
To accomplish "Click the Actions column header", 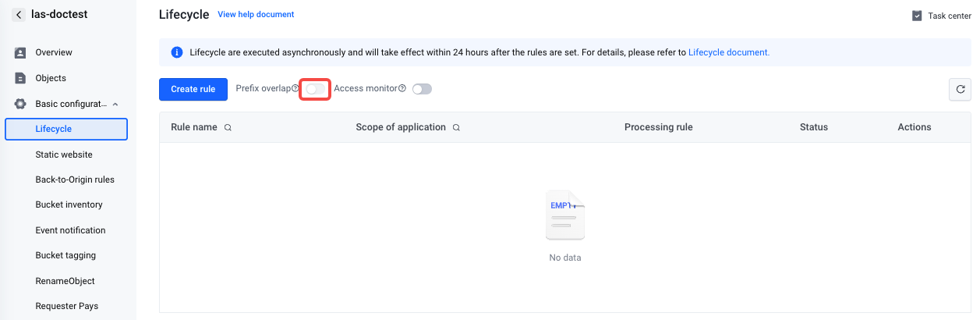I will 915,127.
